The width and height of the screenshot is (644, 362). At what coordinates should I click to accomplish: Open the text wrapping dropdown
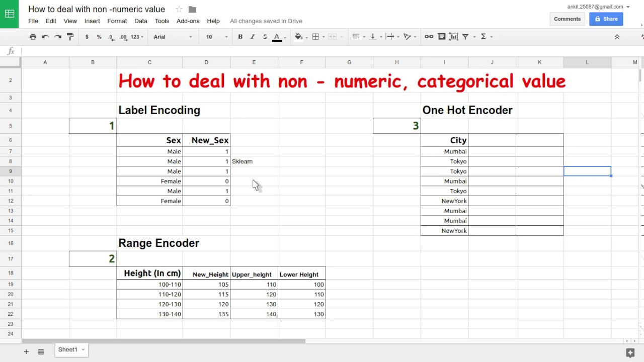pyautogui.click(x=392, y=37)
